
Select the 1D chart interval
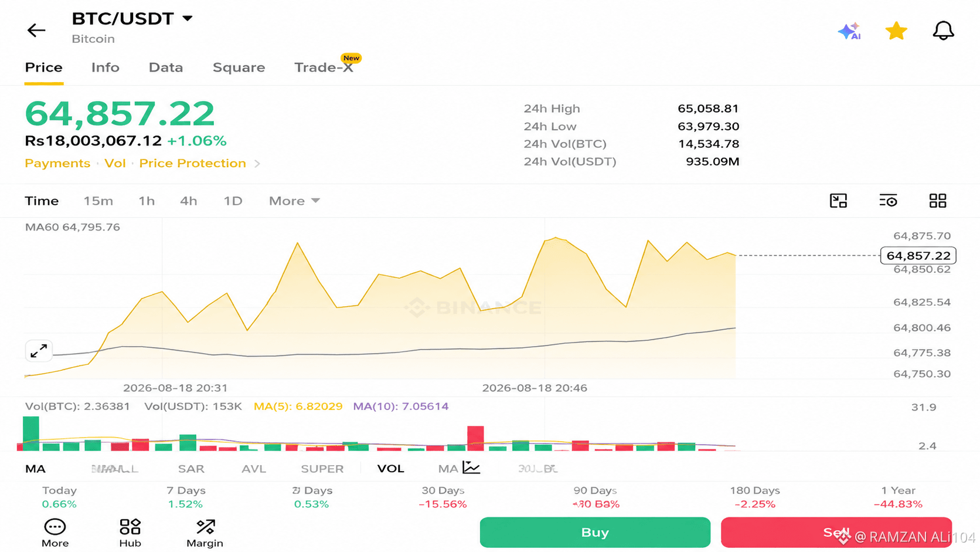coord(233,201)
